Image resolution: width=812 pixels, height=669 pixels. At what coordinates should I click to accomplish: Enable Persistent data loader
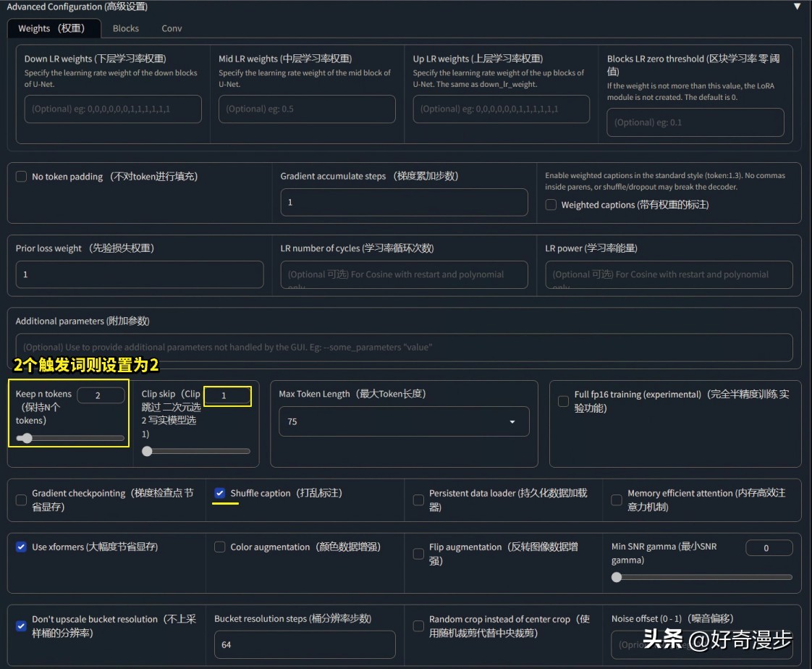(418, 500)
